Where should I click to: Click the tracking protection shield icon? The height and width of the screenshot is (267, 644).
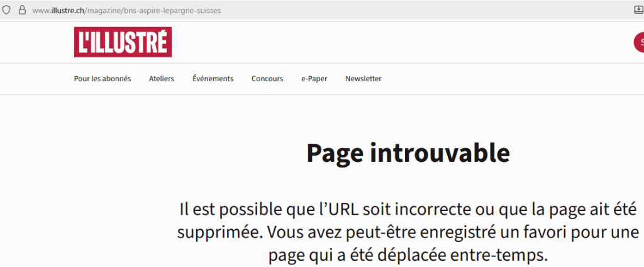click(7, 11)
